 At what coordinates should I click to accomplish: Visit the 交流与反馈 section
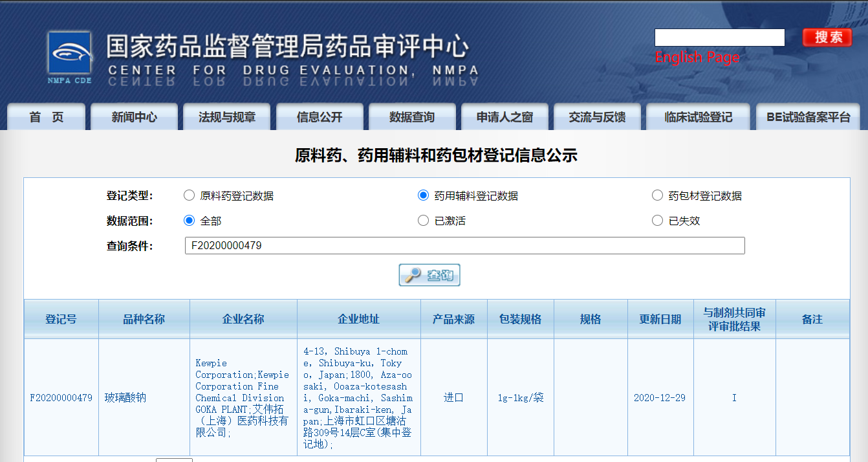(597, 116)
